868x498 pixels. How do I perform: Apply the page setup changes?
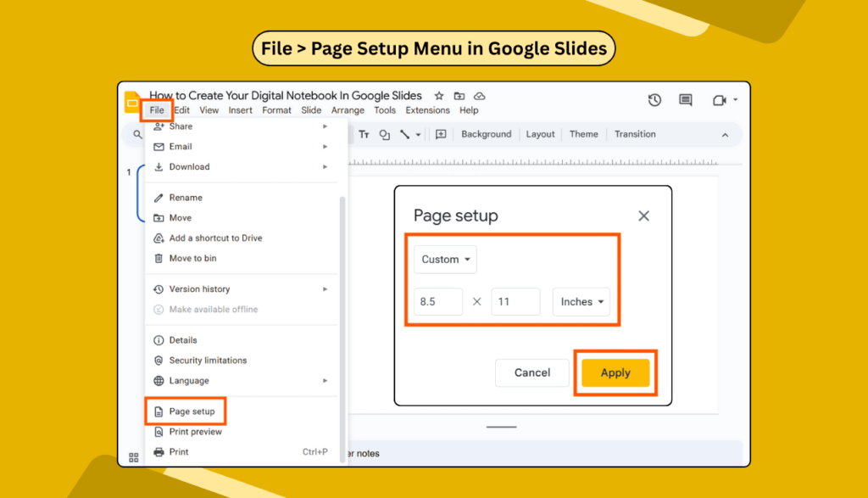615,372
